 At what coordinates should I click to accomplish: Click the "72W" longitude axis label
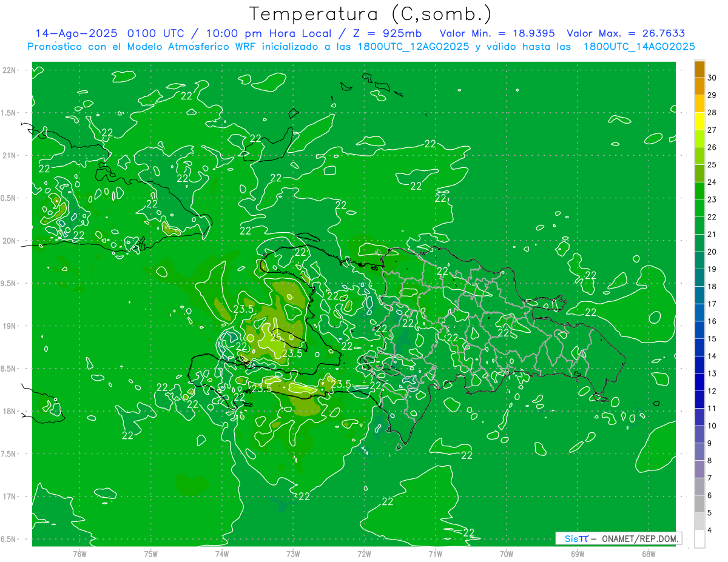tap(364, 554)
